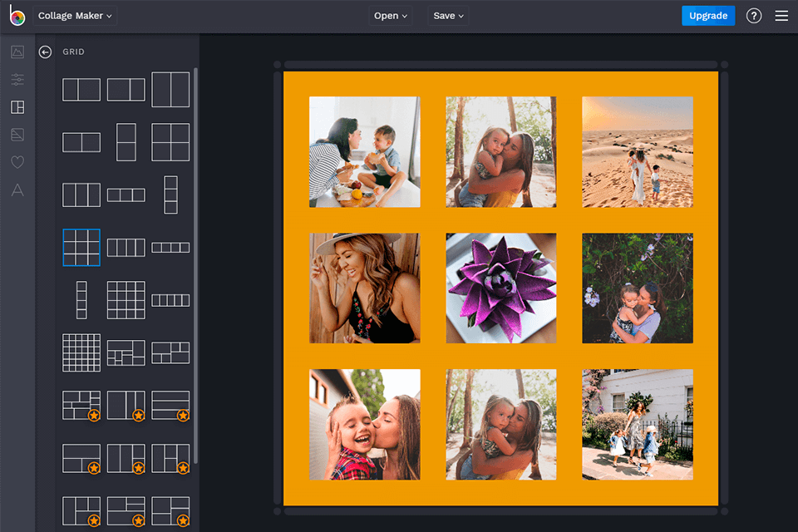Open the Grid layouts panel icon
This screenshot has height=532, width=798.
click(x=17, y=107)
